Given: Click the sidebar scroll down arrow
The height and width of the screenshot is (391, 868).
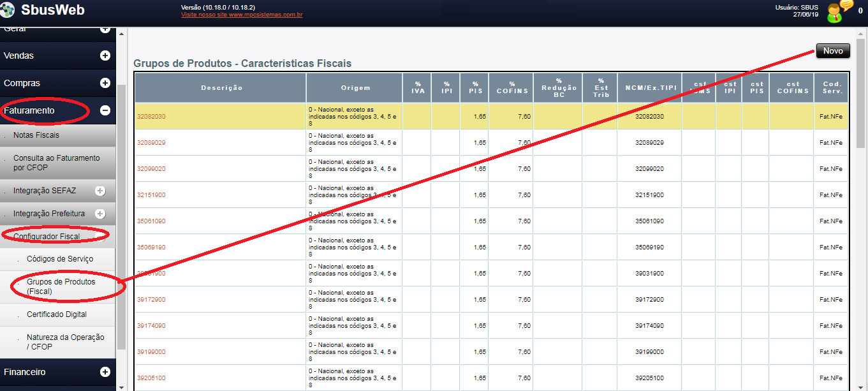Looking at the screenshot, I should [x=122, y=386].
